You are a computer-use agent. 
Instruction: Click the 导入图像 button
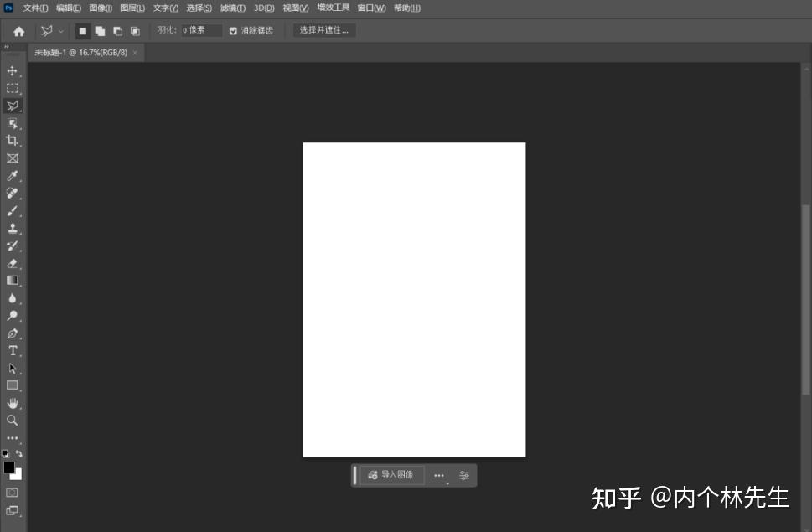coord(391,474)
